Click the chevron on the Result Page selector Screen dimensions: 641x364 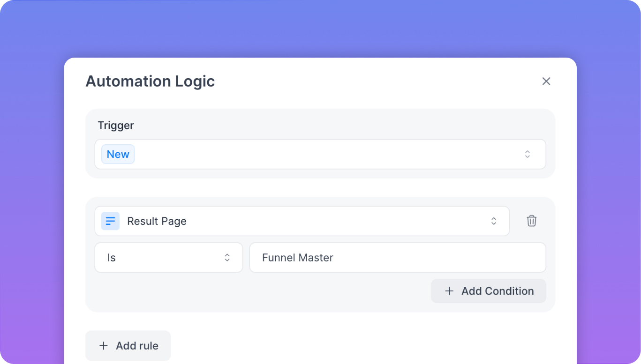click(x=494, y=221)
